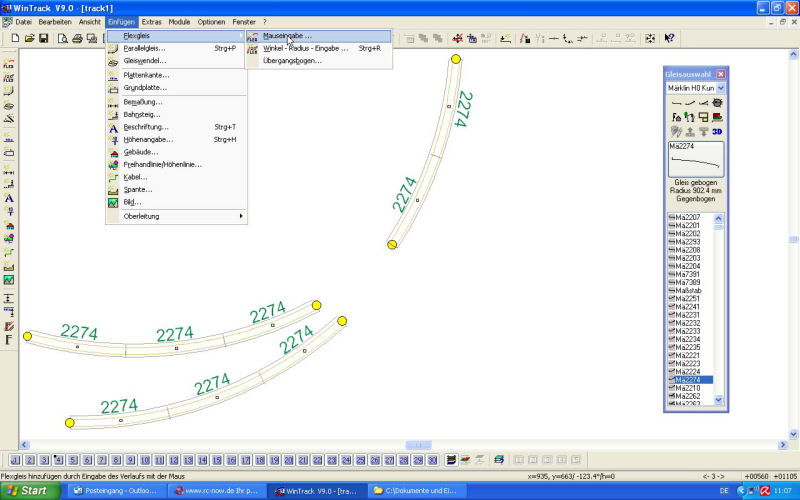Click the left sidebar picture (Bild) icon
The image size is (800, 500).
(9, 280)
